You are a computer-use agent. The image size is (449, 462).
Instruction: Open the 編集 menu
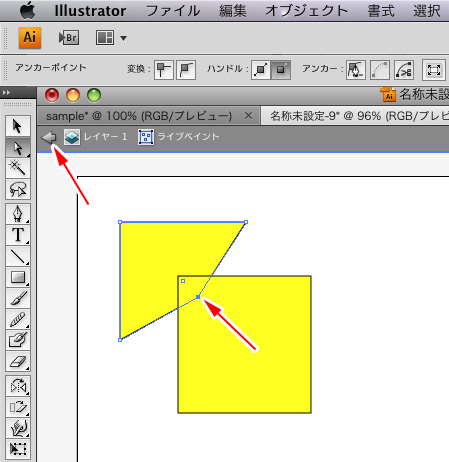(233, 11)
